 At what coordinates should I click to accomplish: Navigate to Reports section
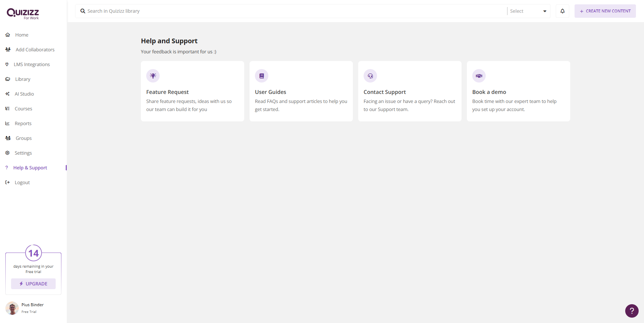(23, 123)
